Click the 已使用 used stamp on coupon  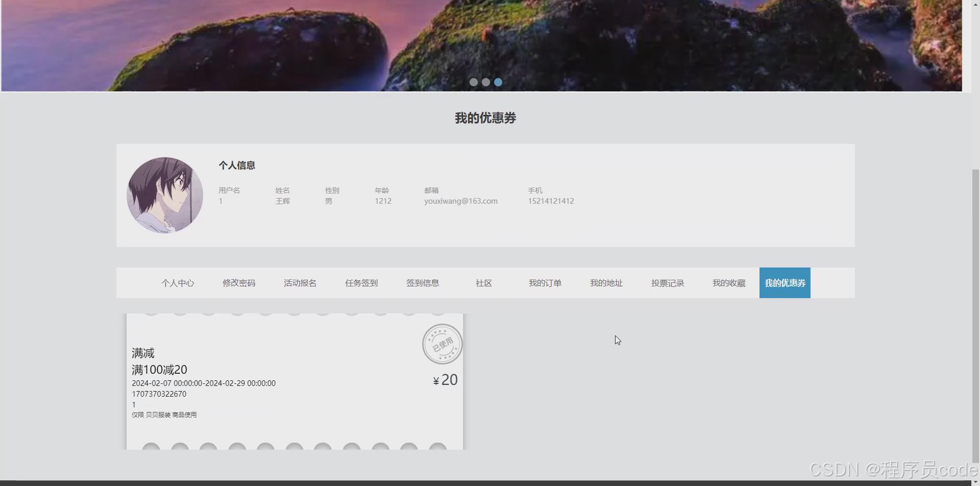pos(442,344)
